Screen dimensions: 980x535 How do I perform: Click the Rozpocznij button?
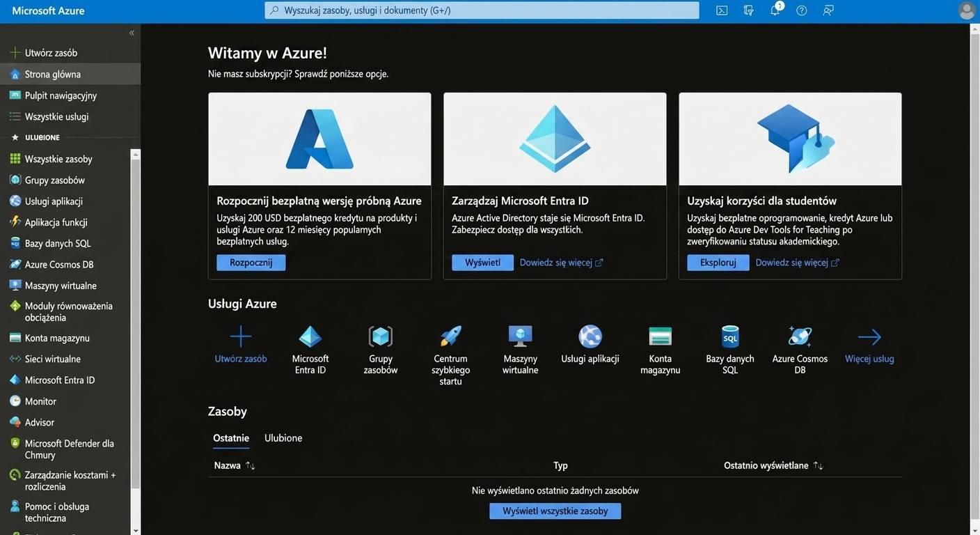click(251, 263)
